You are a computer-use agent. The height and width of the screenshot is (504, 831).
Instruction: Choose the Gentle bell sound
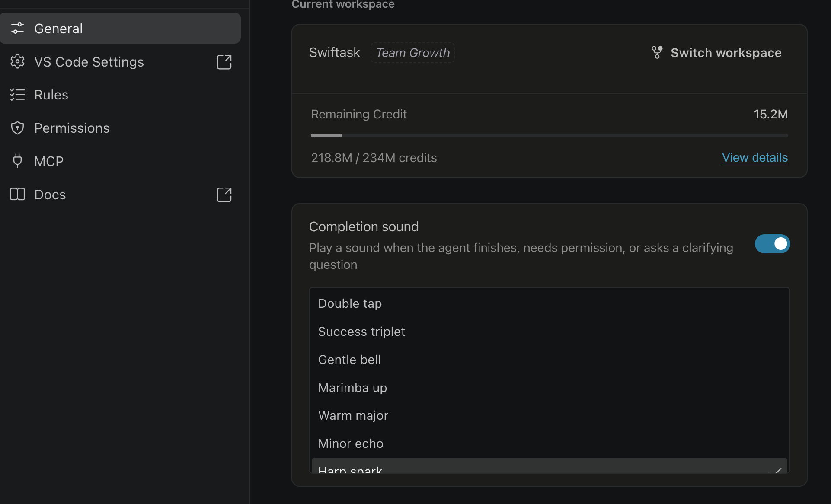pos(549,360)
